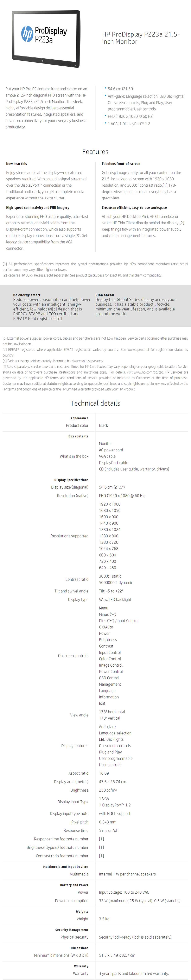Image resolution: width=191 pixels, height=980 pixels.
Task: Click the High-speed connectivity and FHD imagery heading
Action: point(38,208)
